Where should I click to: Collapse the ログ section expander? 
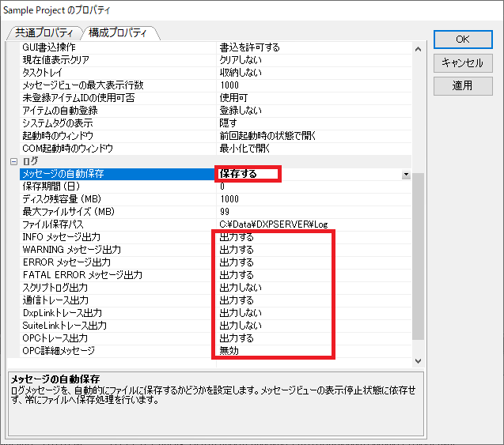[x=13, y=161]
